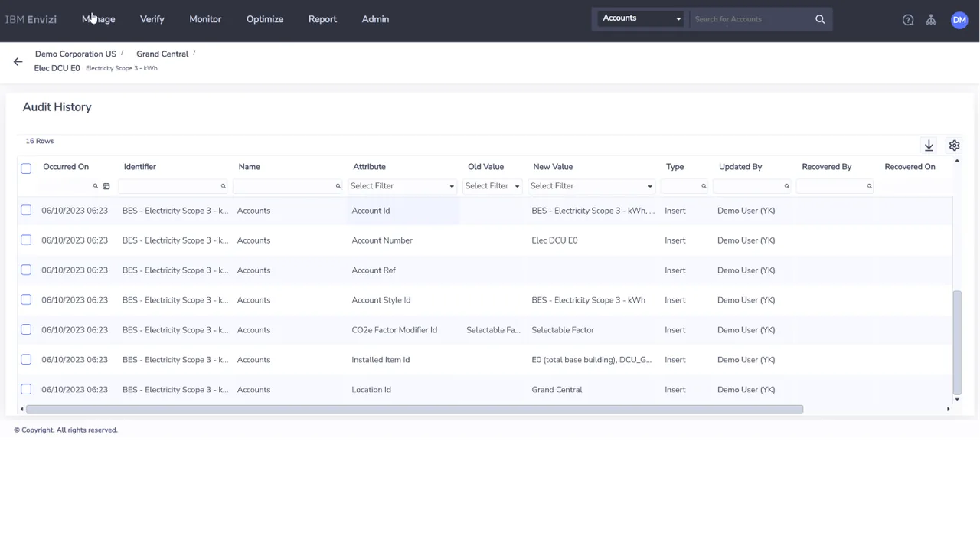
Task: Click the Identifier filter search icon
Action: click(x=224, y=186)
